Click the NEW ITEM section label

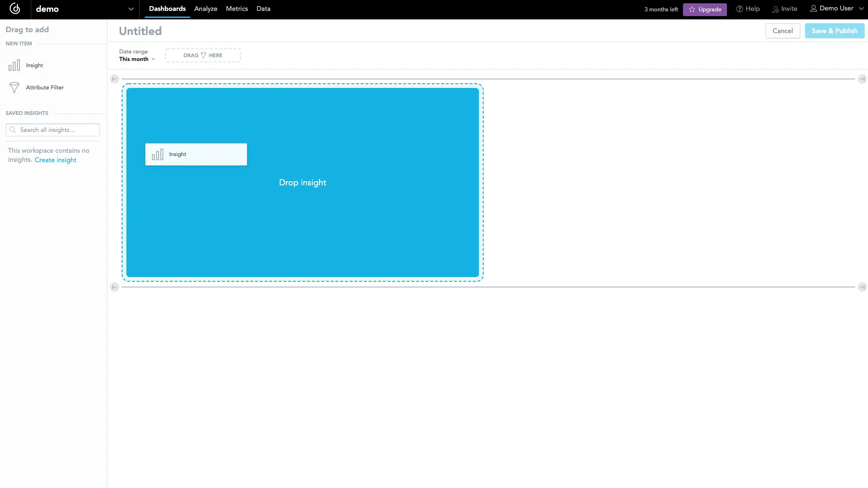(19, 44)
